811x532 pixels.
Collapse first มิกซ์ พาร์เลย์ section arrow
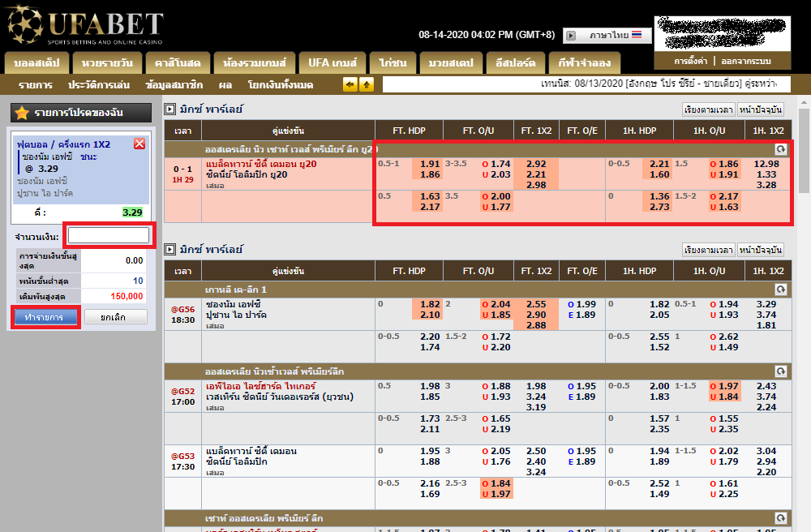[x=169, y=109]
